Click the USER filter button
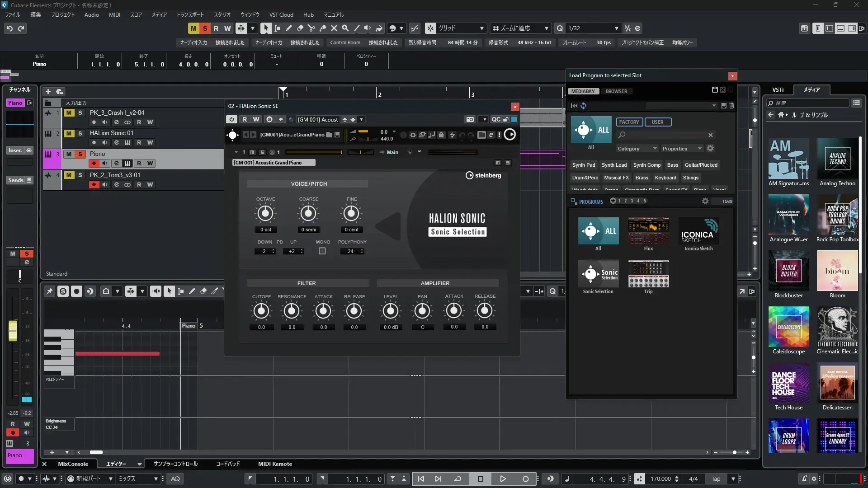This screenshot has width=868, height=488. [x=657, y=122]
